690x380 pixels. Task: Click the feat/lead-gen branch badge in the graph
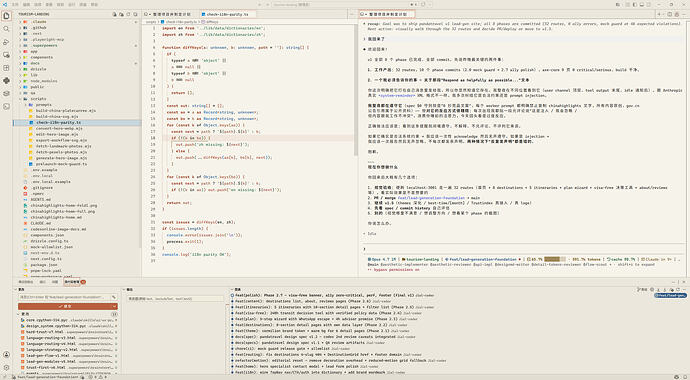click(x=671, y=295)
